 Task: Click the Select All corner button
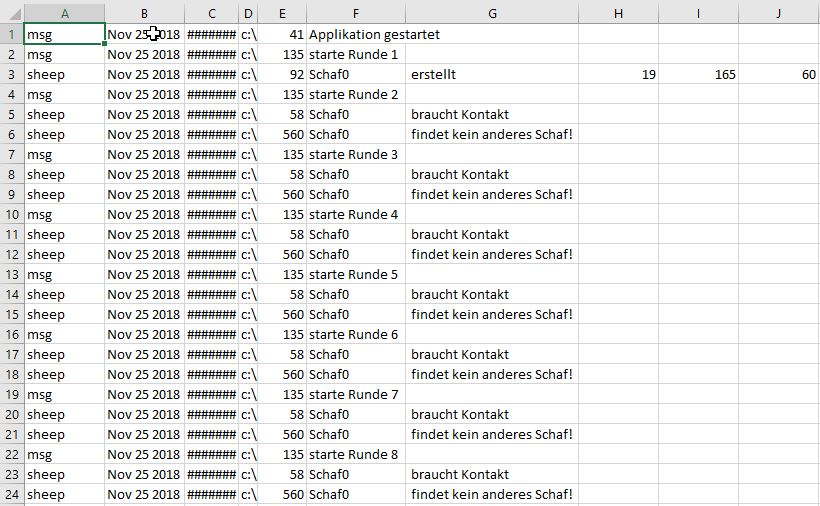pyautogui.click(x=11, y=13)
